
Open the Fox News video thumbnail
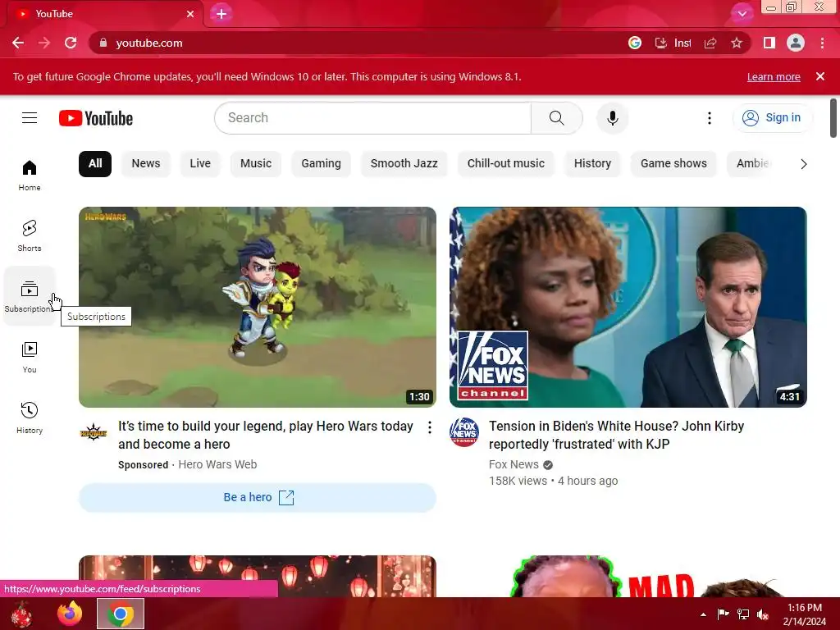[x=628, y=307]
